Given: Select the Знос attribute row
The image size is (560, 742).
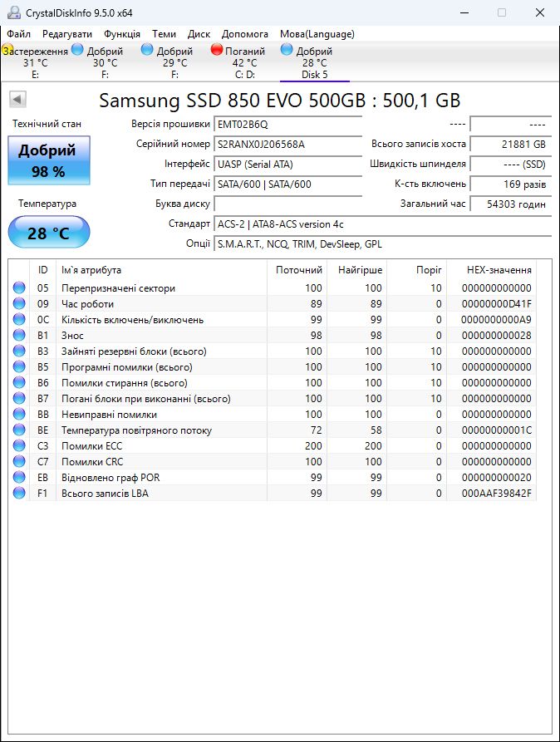Looking at the screenshot, I should (273, 335).
